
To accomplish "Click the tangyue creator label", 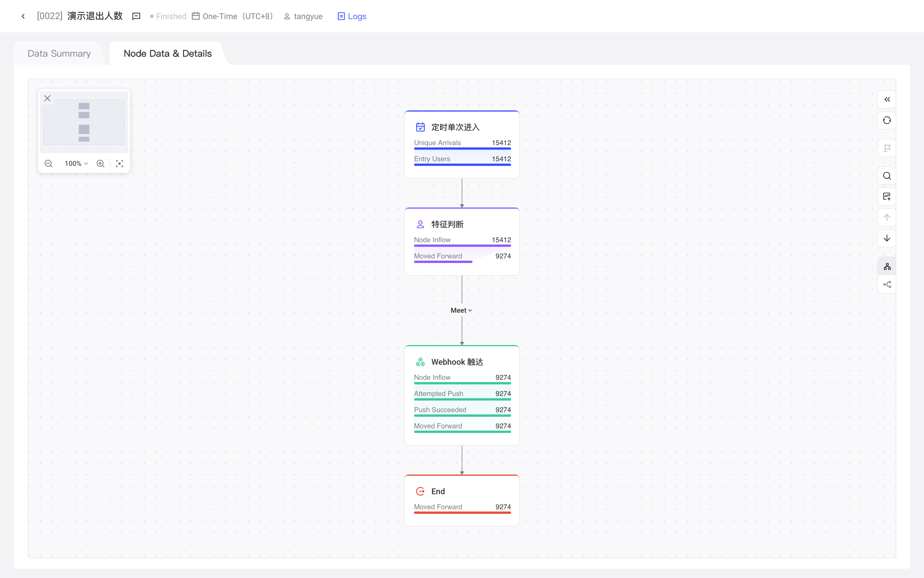I will [x=303, y=16].
